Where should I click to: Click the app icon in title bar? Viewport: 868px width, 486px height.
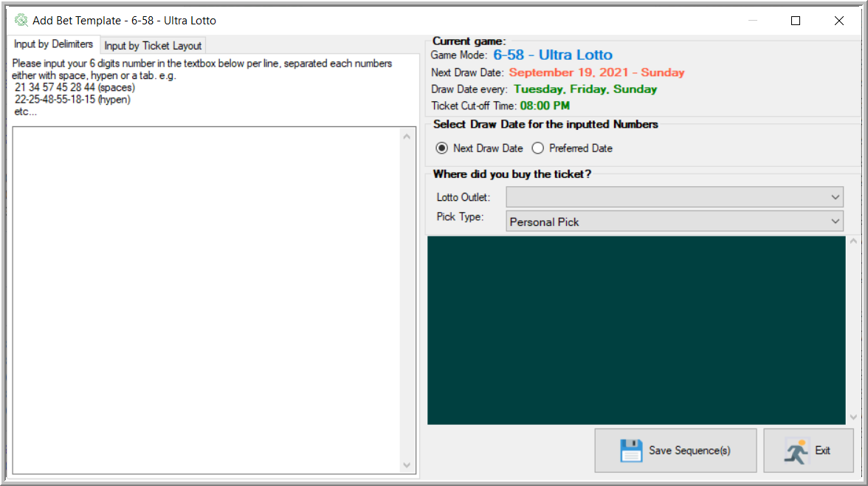coord(21,21)
